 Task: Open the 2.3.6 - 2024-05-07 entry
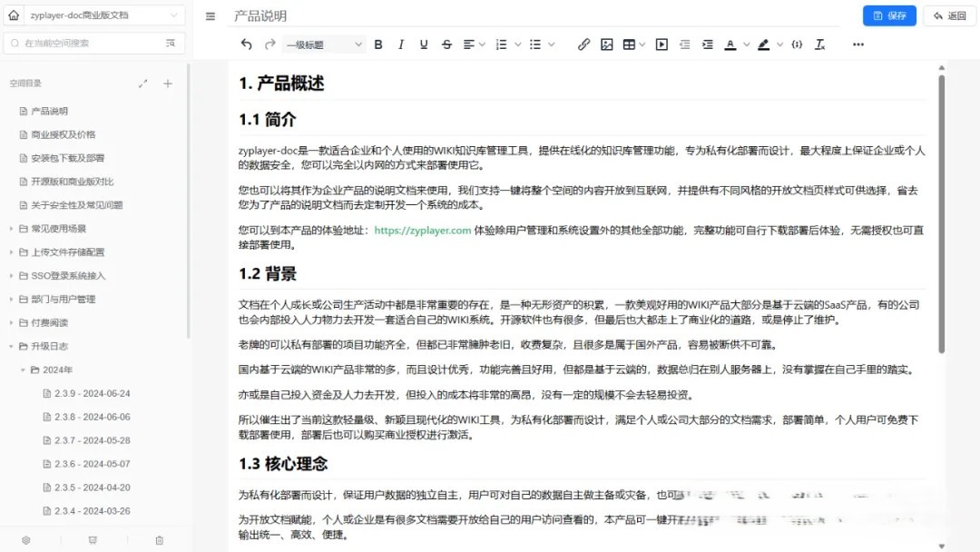(93, 464)
